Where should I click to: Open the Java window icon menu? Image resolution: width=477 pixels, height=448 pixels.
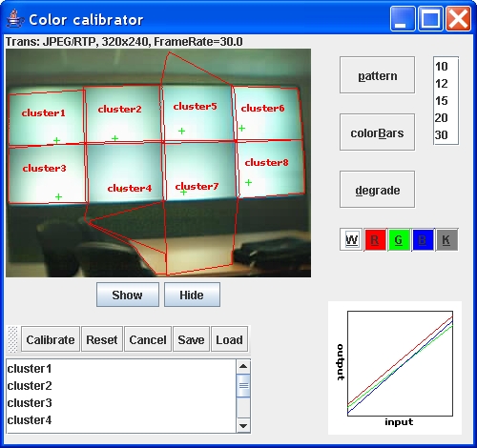click(x=14, y=19)
